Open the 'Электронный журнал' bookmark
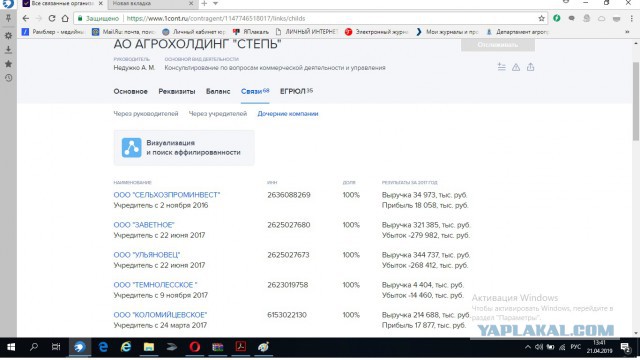The image size is (640, 360). click(377, 31)
